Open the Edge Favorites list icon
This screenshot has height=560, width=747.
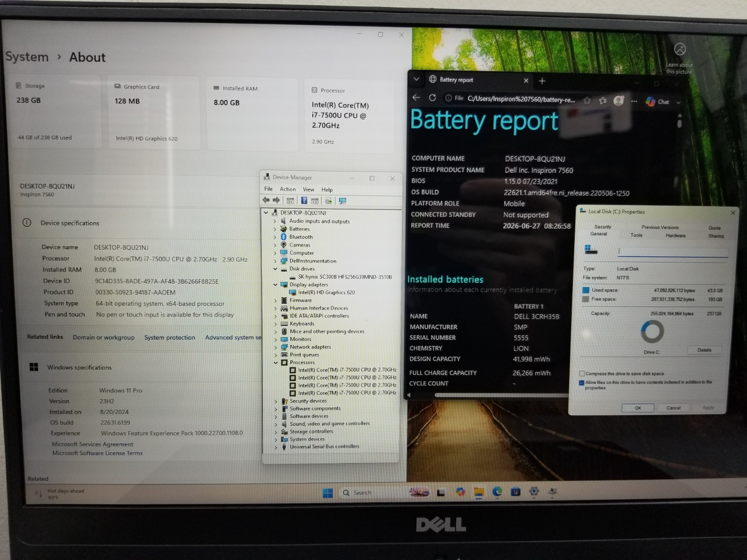(603, 100)
